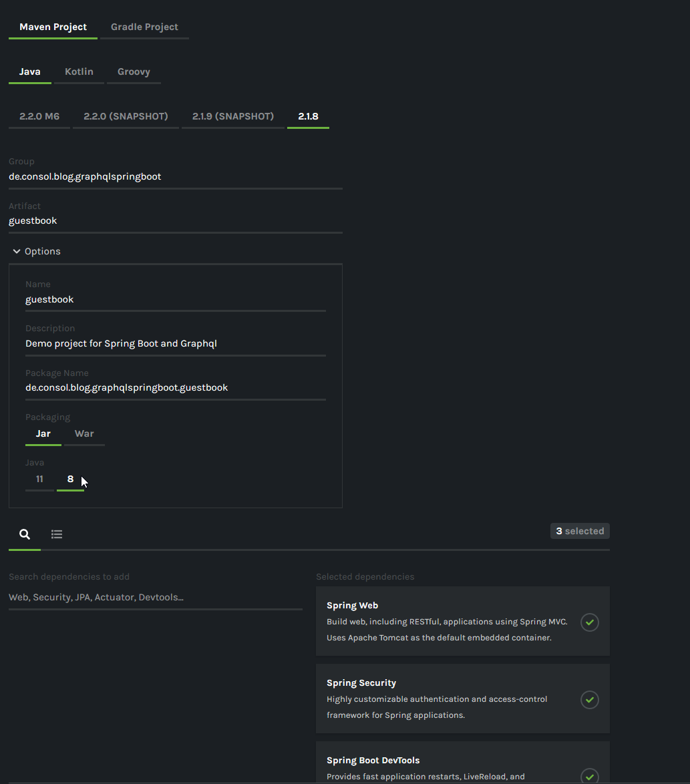Click the Search dependencies to add field
This screenshot has height=784, width=690.
155,598
